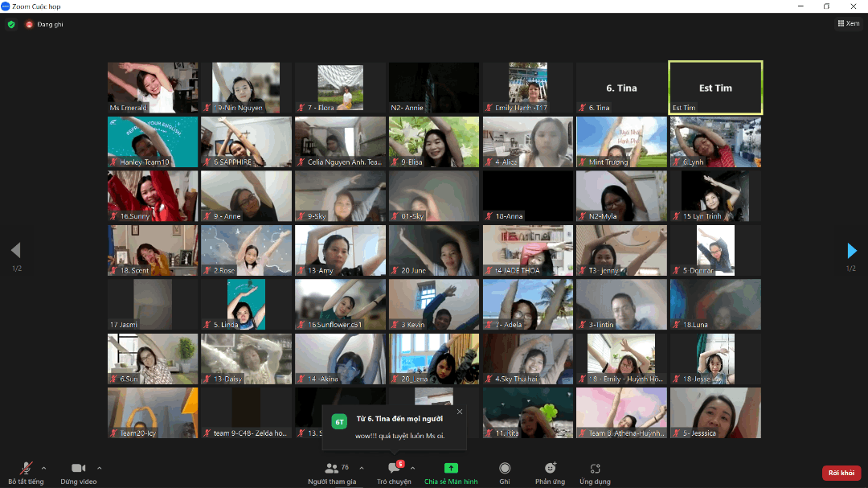Open Phản ứng reactions menu
This screenshot has height=488, width=868.
click(x=550, y=469)
